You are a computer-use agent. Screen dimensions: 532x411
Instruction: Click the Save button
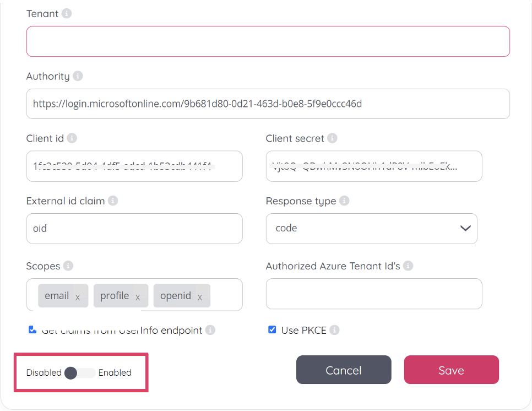click(451, 370)
